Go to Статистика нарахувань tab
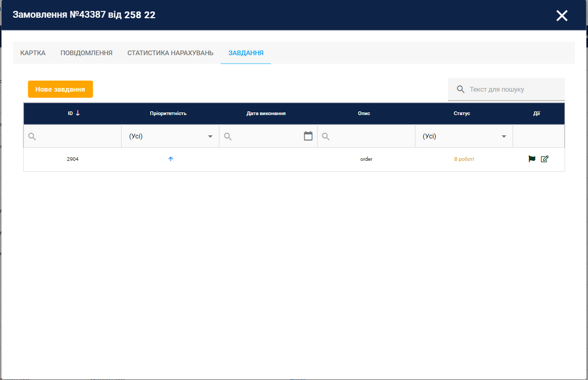588x380 pixels. click(x=170, y=53)
